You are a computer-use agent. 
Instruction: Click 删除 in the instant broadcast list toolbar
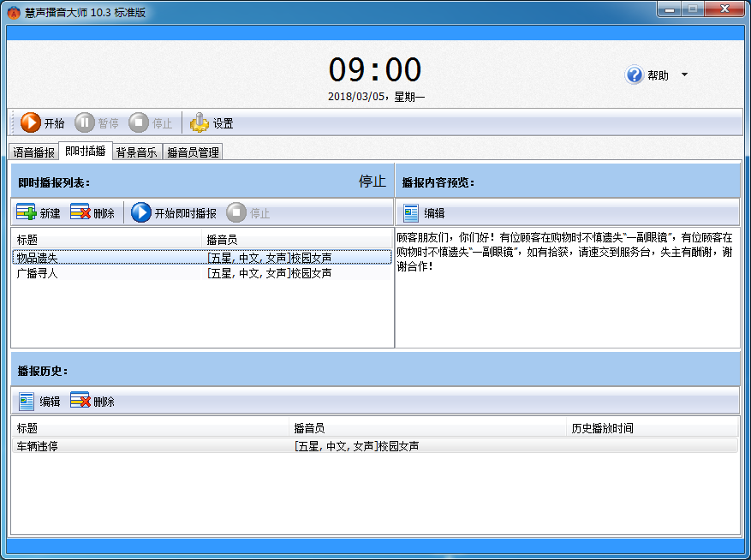(92, 212)
